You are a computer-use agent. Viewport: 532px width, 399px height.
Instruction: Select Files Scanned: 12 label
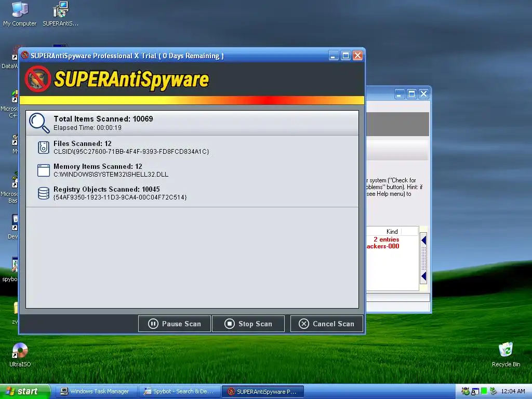click(x=83, y=143)
